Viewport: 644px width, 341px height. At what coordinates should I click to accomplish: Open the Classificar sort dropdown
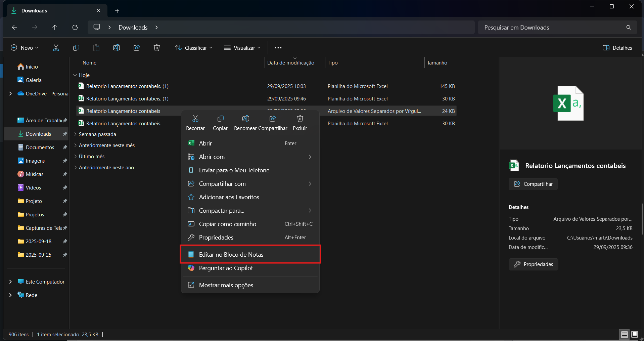coord(194,48)
